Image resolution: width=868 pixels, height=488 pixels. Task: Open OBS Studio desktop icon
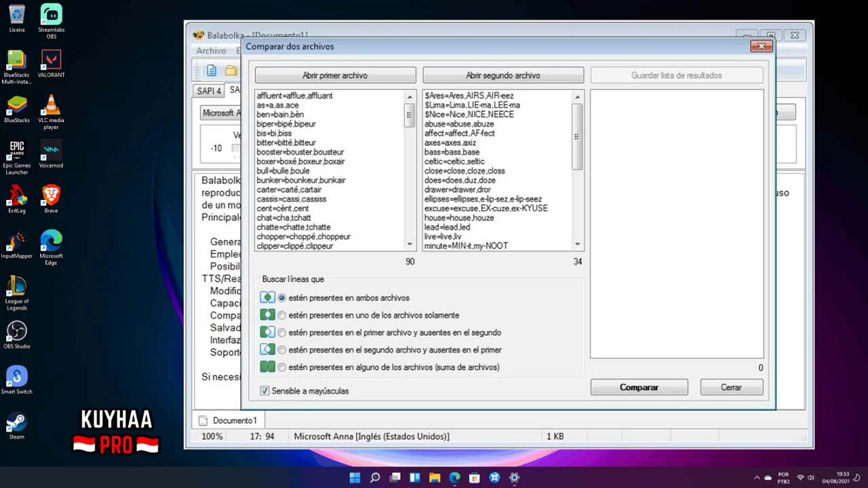(17, 335)
